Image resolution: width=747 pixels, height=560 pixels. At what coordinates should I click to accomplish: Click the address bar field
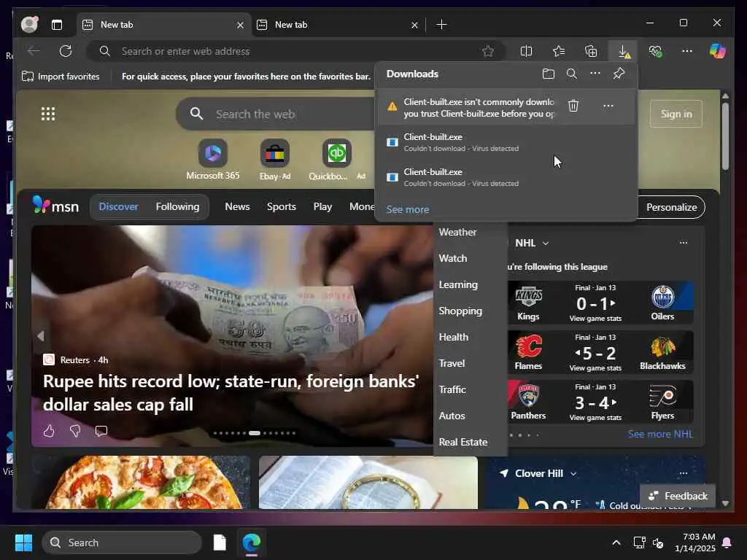[x=295, y=51]
